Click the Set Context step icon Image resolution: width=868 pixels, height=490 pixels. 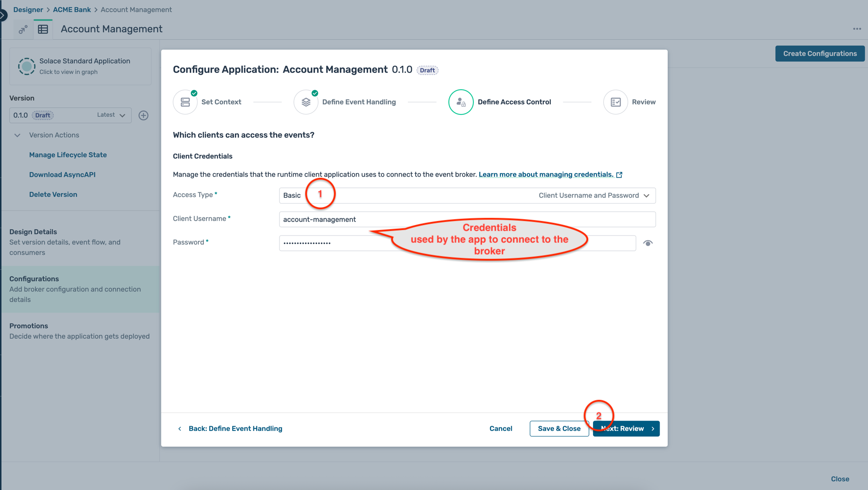[x=185, y=102]
